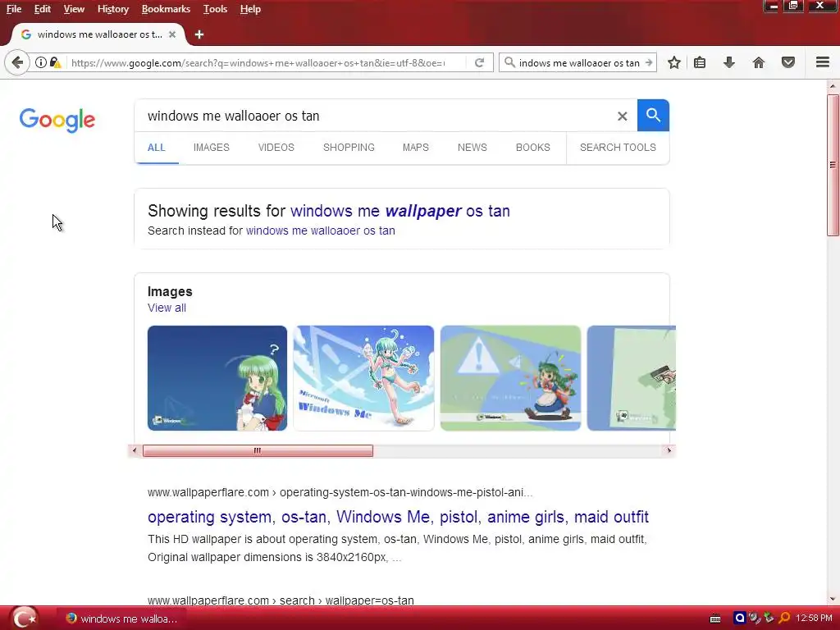The width and height of the screenshot is (840, 630).
Task: Click 'View all' images link
Action: point(167,308)
